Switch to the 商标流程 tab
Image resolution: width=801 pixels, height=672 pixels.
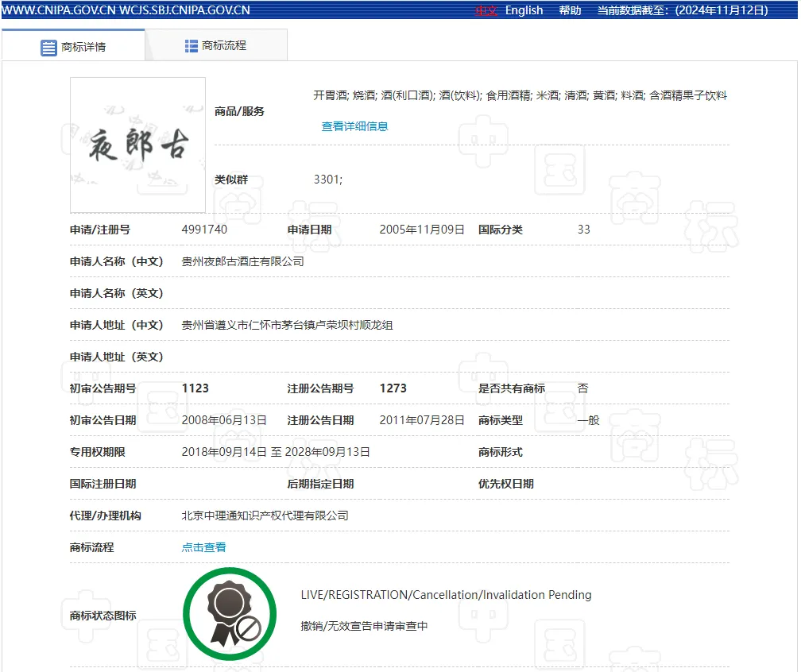[x=216, y=45]
